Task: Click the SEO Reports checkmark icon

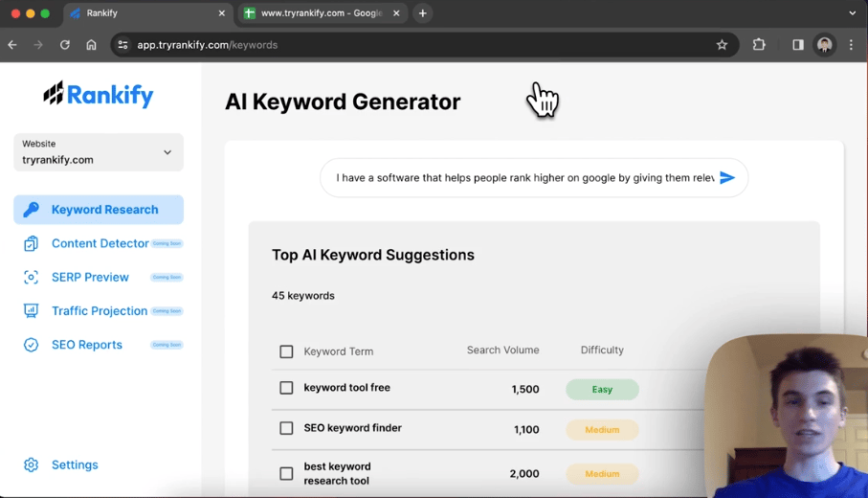Action: click(x=31, y=345)
